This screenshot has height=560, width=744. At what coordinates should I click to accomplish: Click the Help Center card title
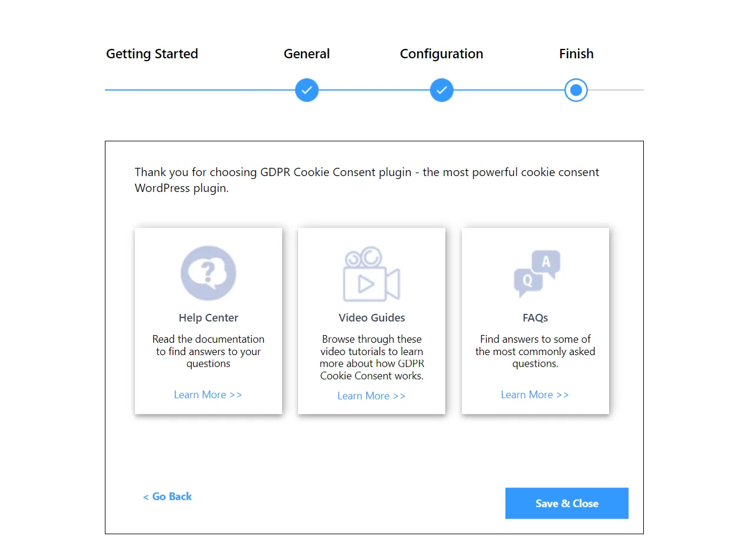[209, 317]
